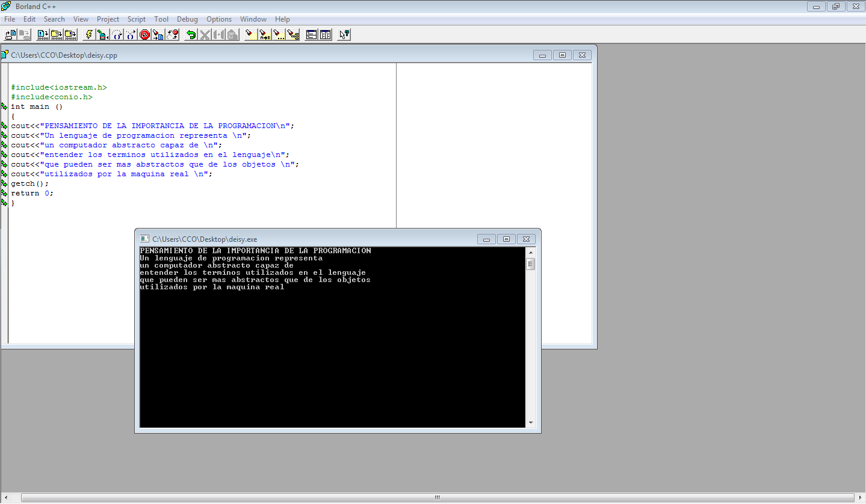
Task: Build all using the Build icon
Action: pos(71,34)
